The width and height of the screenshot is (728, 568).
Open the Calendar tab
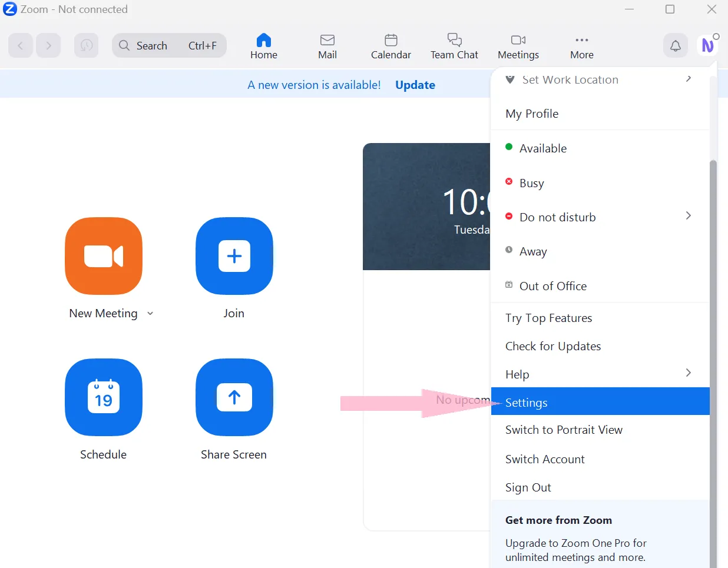coord(391,46)
